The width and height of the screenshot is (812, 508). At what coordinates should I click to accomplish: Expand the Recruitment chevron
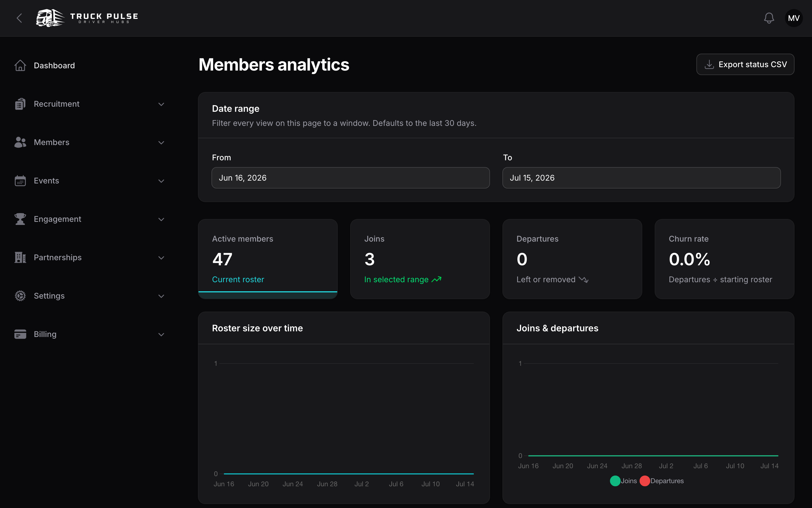tap(161, 104)
